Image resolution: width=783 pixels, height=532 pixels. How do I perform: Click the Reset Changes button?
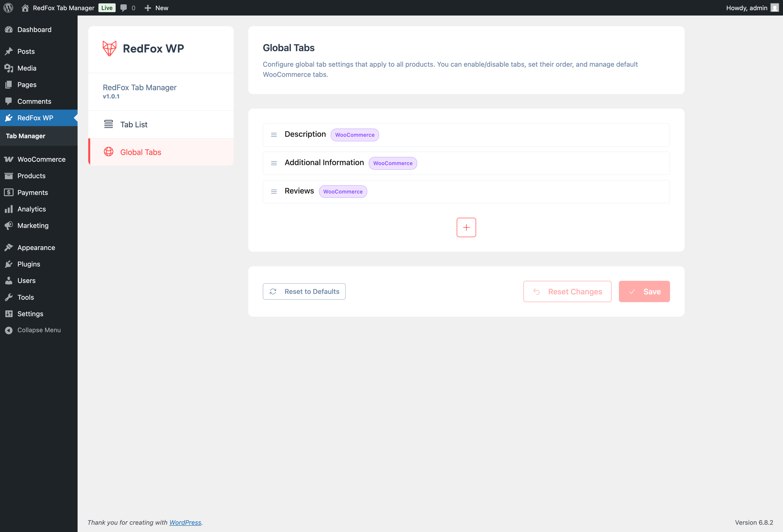pyautogui.click(x=567, y=291)
